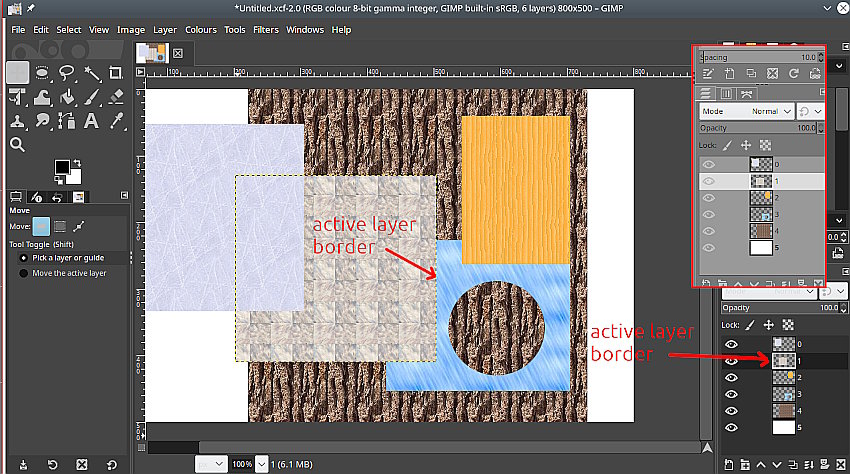Select layer 4 thumbnail in the bottom layers panel

784,411
